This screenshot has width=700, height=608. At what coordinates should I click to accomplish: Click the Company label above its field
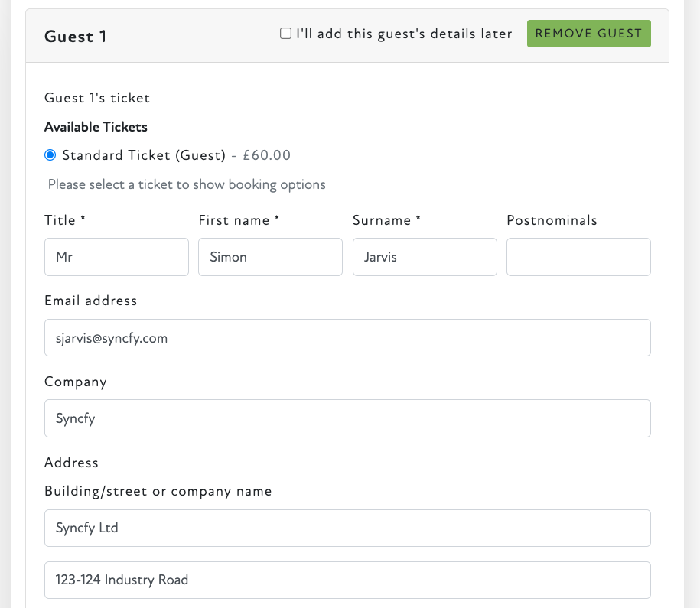75,382
